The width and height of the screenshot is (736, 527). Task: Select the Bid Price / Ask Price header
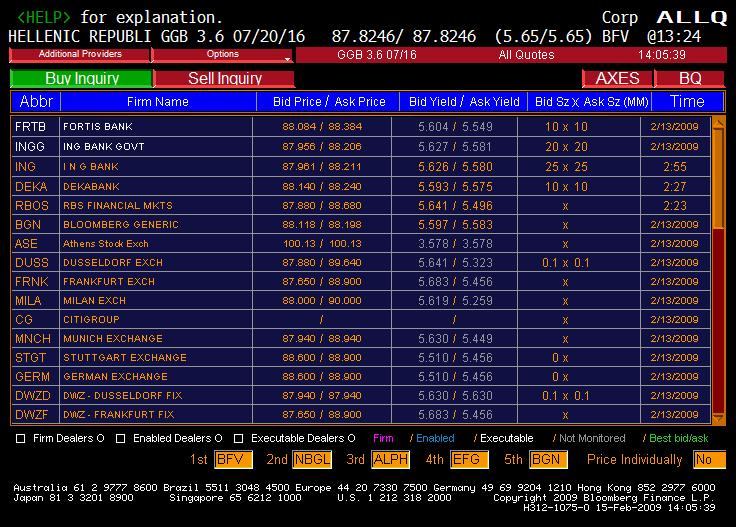click(x=329, y=101)
